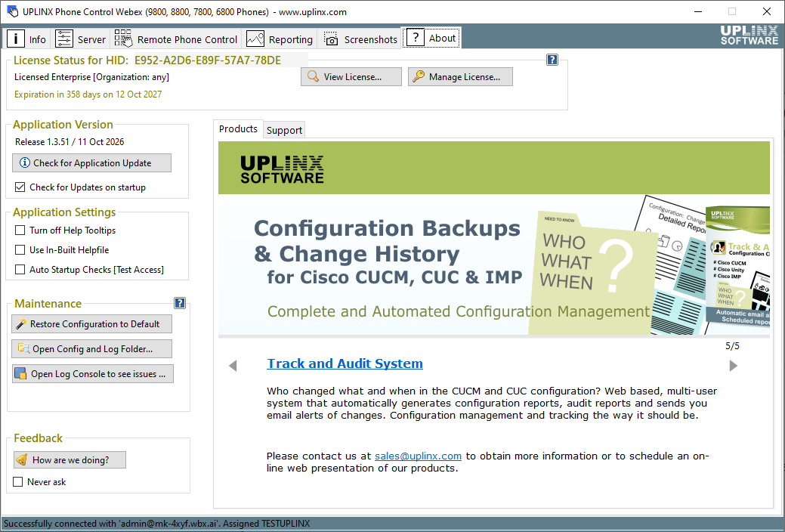Select the Reporting tab
This screenshot has height=532, width=785.
[280, 39]
